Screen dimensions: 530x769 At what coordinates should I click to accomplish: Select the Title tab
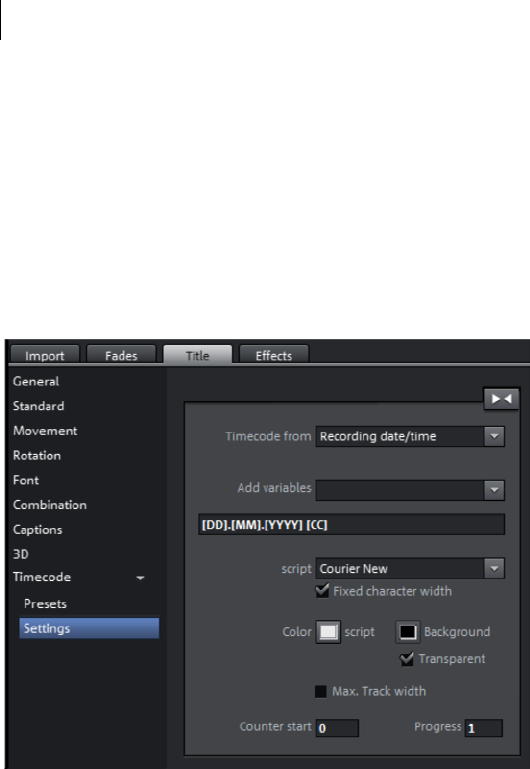pos(198,354)
